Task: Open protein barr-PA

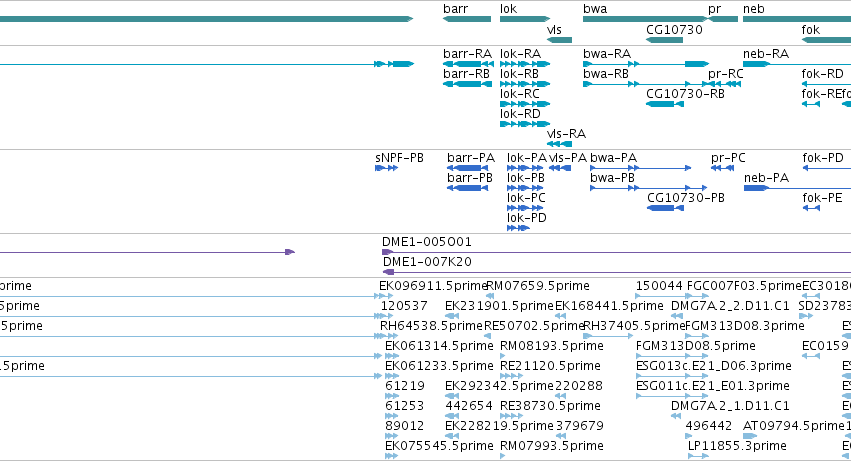Action: (x=467, y=168)
